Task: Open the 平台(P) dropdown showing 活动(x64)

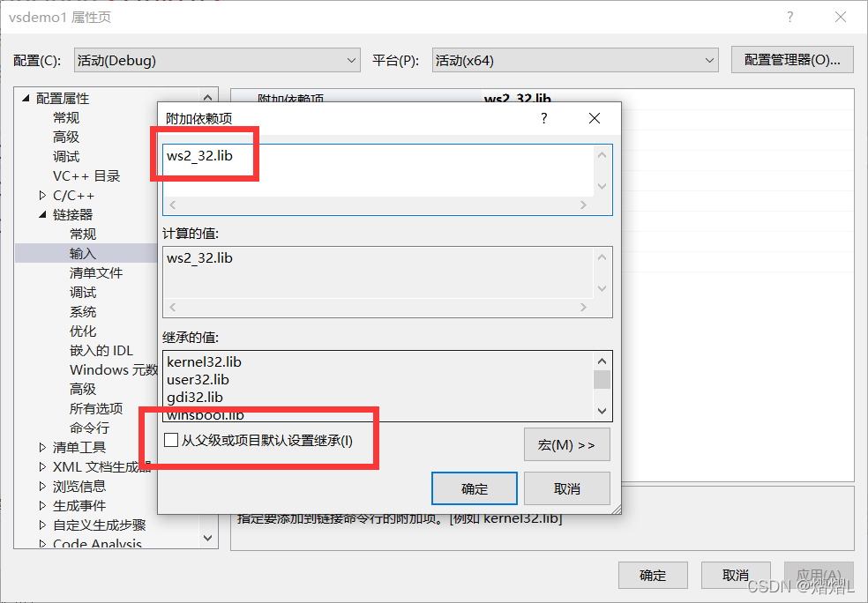Action: pyautogui.click(x=575, y=60)
